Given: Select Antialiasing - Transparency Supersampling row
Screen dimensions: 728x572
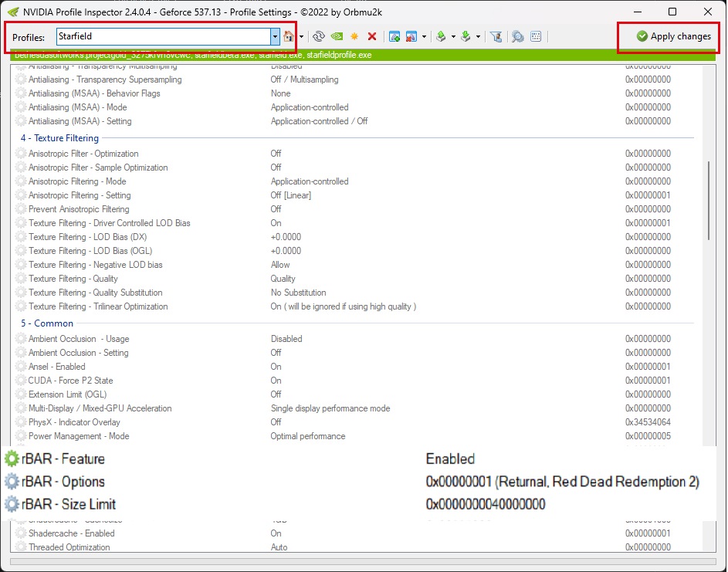Looking at the screenshot, I should [356, 80].
